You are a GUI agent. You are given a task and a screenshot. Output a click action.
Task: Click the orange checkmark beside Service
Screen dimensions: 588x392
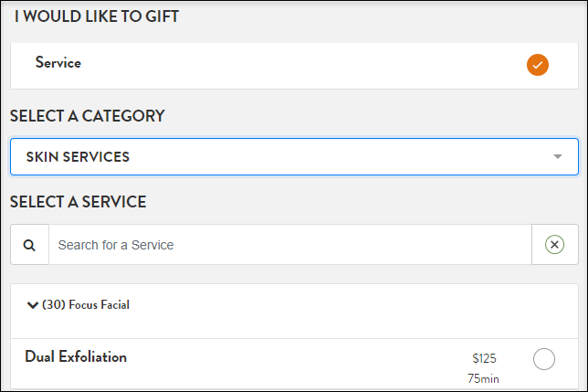(x=538, y=65)
